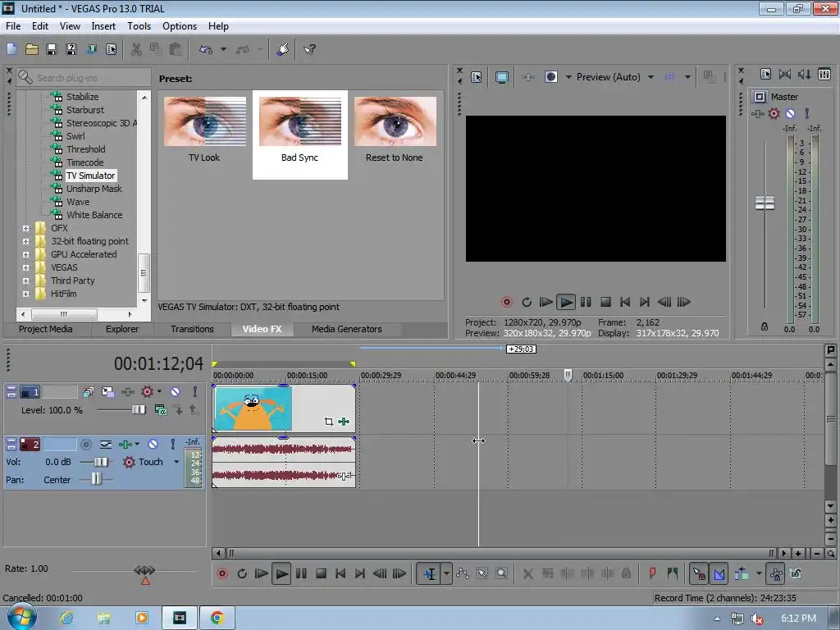Click the Open folder toolbar icon
The width and height of the screenshot is (840, 630).
(32, 49)
